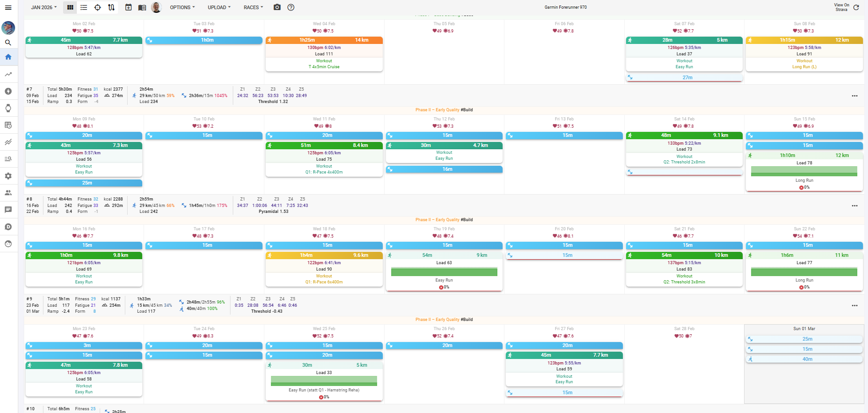
Task: Switch to list view
Action: [x=84, y=7]
